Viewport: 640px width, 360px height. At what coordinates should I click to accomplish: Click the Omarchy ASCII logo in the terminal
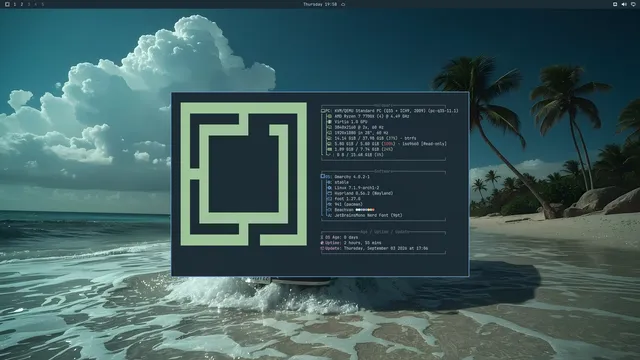[x=244, y=174]
